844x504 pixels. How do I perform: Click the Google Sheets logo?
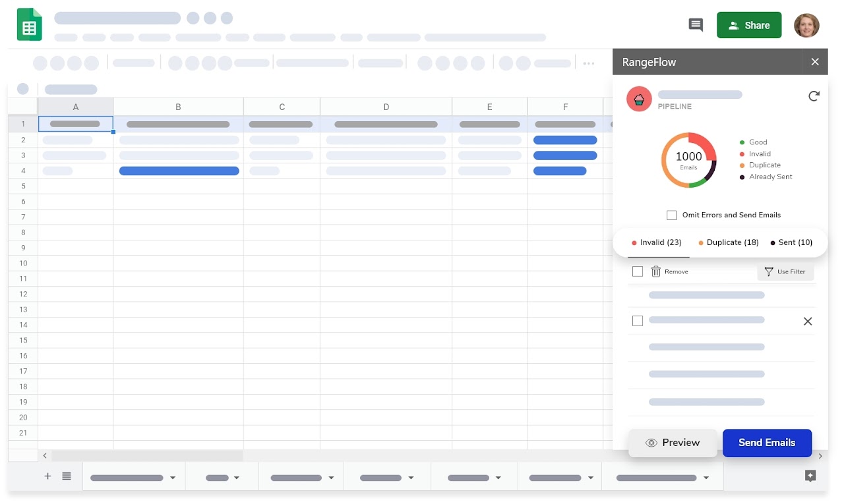tap(29, 24)
